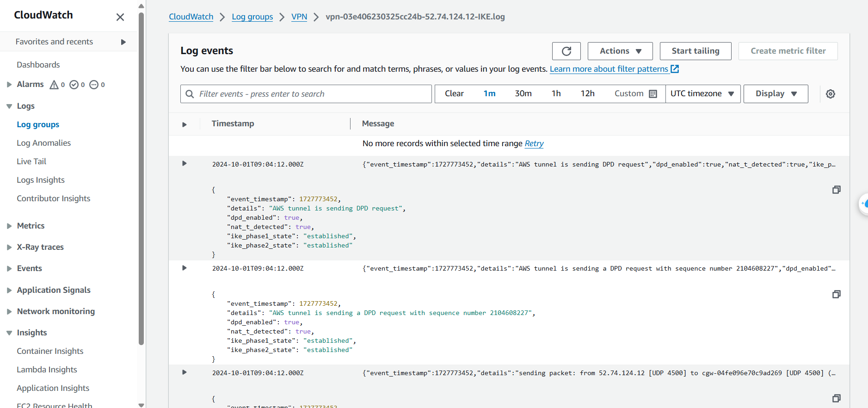868x408 pixels.
Task: Refresh the log events list
Action: point(566,51)
